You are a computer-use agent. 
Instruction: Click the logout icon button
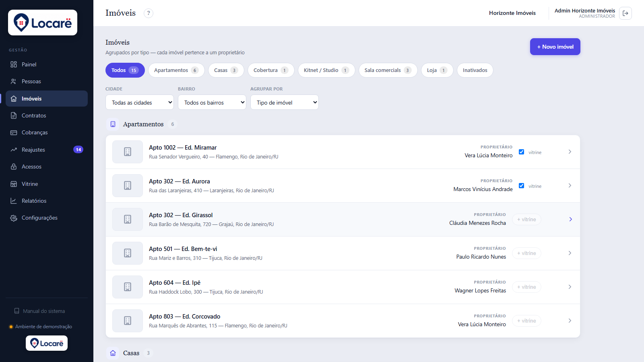(x=625, y=13)
